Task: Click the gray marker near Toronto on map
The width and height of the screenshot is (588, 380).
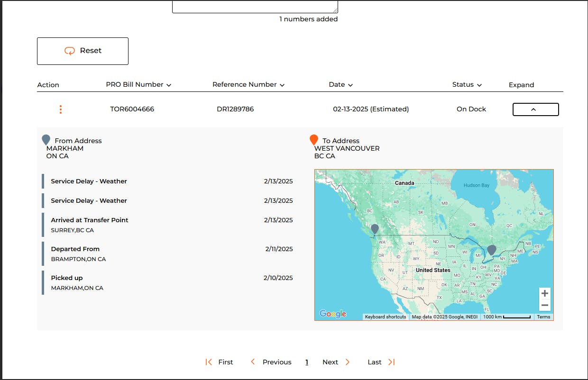Action: (x=492, y=250)
